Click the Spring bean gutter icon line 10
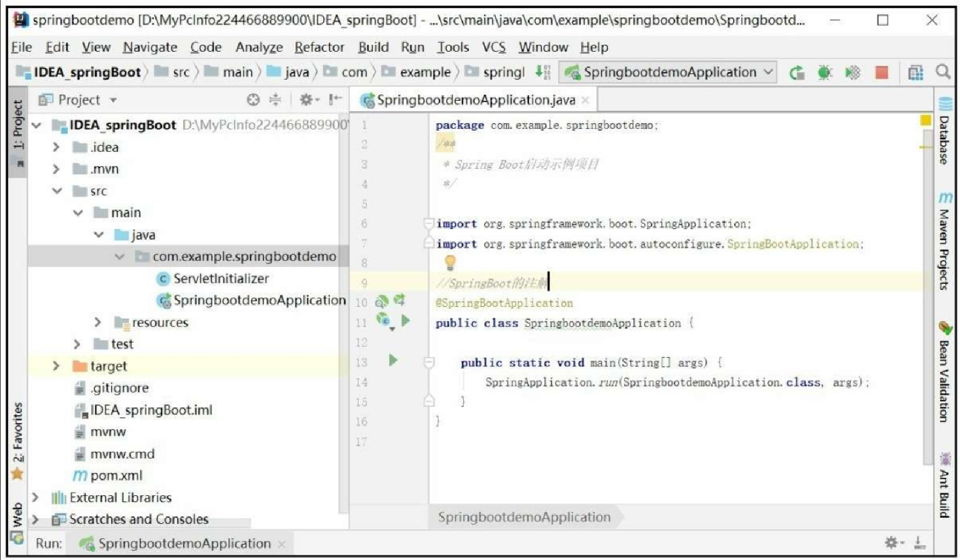The width and height of the screenshot is (960, 560). pos(382,301)
